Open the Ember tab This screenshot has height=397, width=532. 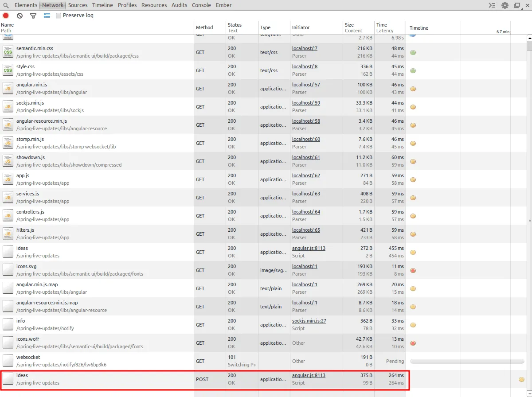click(223, 5)
